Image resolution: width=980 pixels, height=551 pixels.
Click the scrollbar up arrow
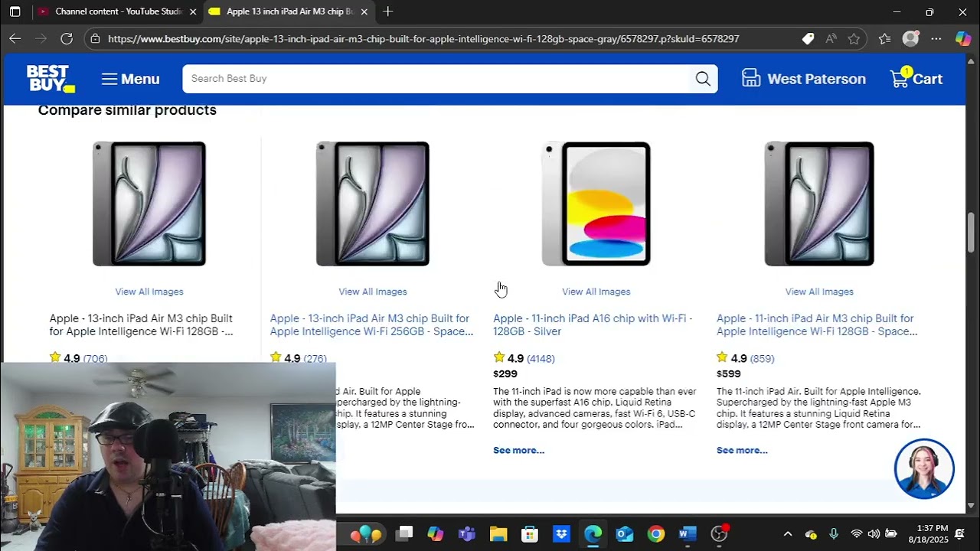click(971, 60)
